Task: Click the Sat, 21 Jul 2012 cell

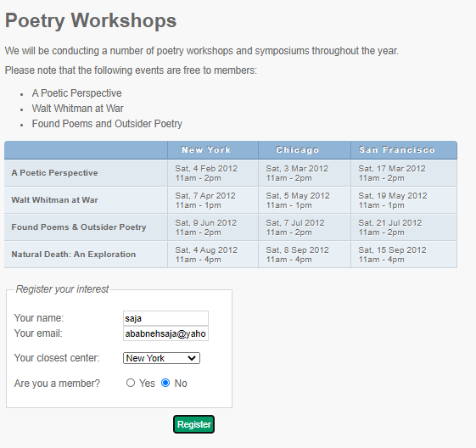Action: tap(404, 227)
